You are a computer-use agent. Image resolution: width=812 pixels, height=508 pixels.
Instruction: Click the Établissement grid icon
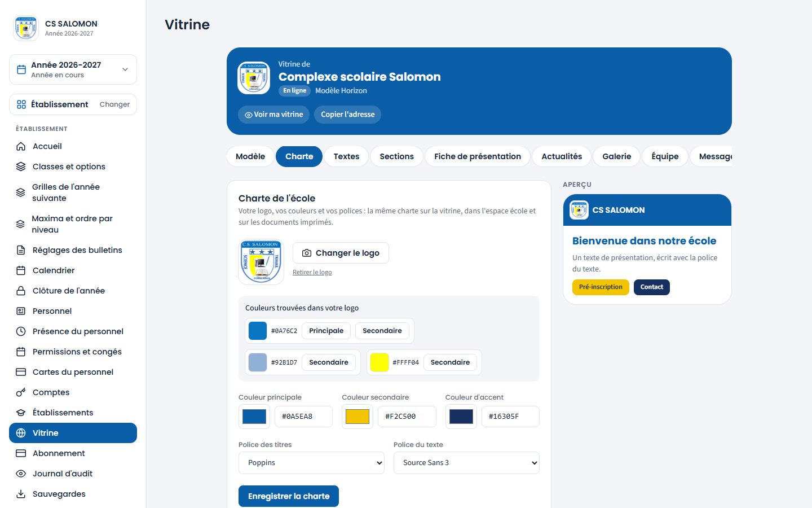click(x=21, y=104)
